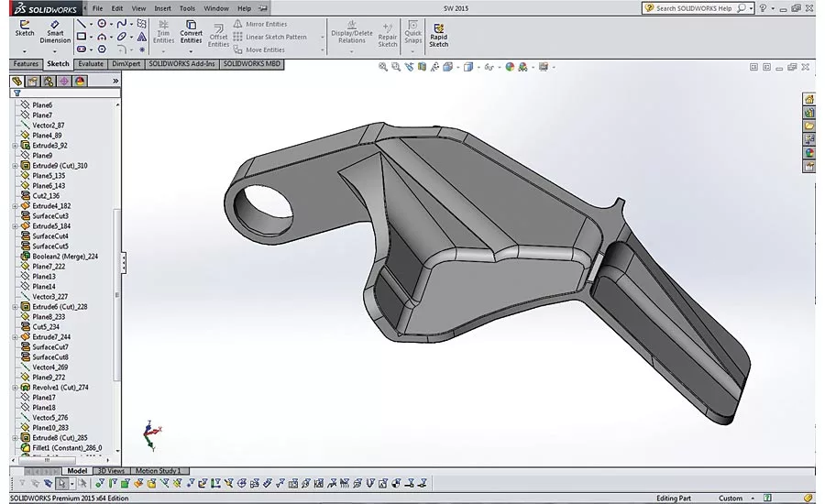825x504 pixels.
Task: Click Convert Entities icon
Action: [x=191, y=24]
